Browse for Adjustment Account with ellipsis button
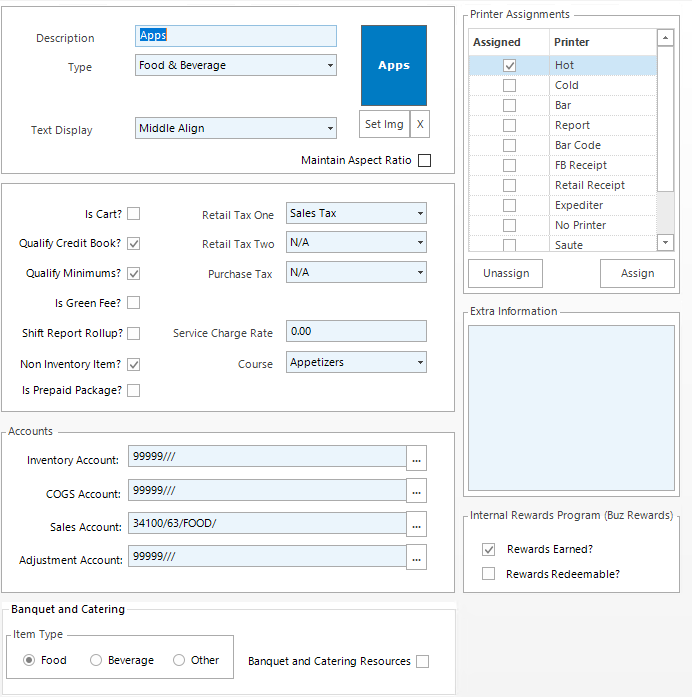The width and height of the screenshot is (692, 697). click(x=416, y=557)
